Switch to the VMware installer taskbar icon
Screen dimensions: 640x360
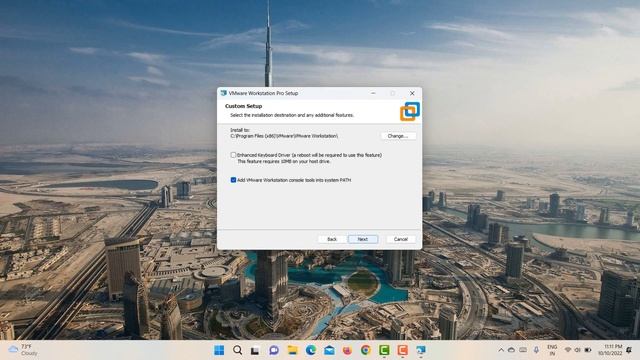click(x=421, y=350)
